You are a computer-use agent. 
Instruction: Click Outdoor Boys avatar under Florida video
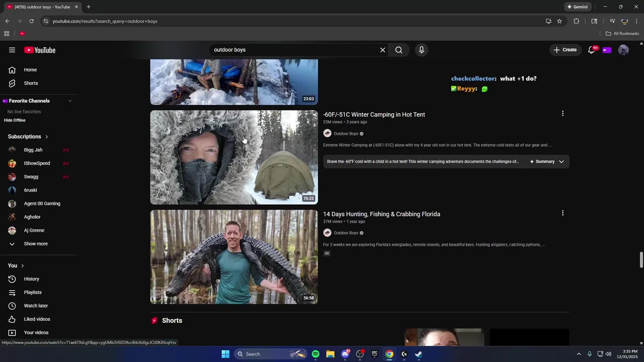point(328,233)
